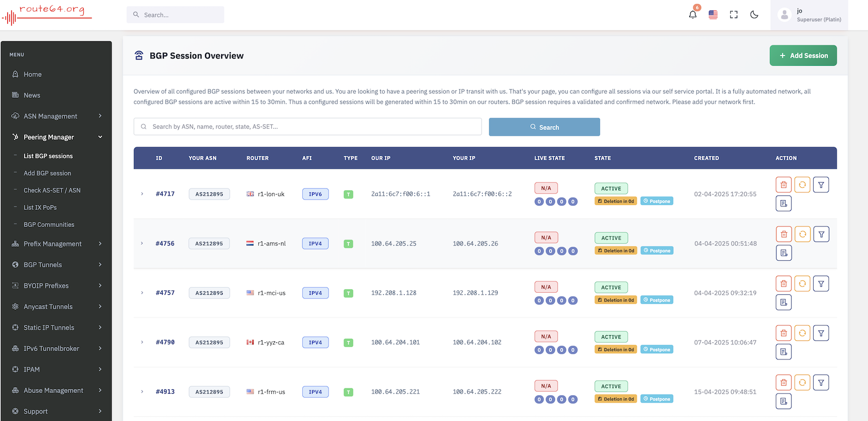The width and height of the screenshot is (868, 421).
Task: Expand row details for session #4717
Action: pyautogui.click(x=142, y=194)
